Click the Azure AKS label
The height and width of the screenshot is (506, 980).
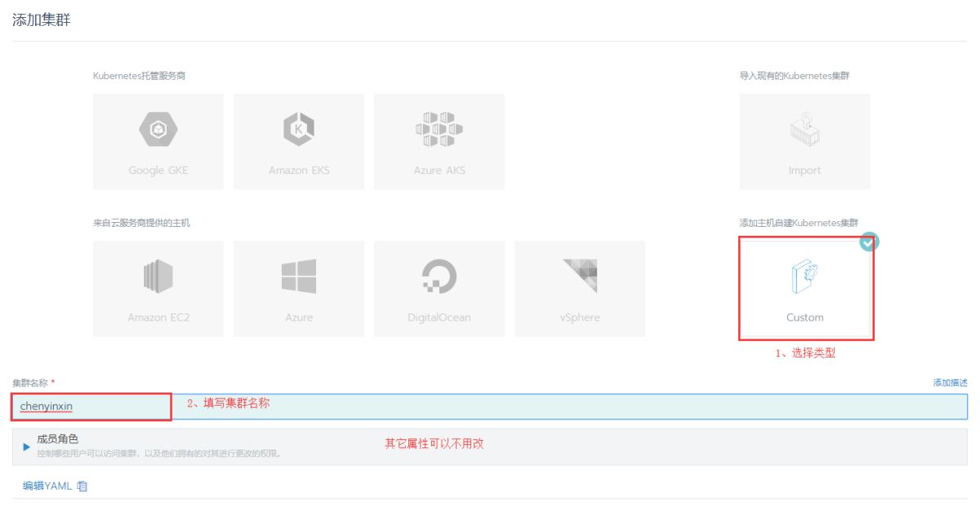click(x=439, y=171)
